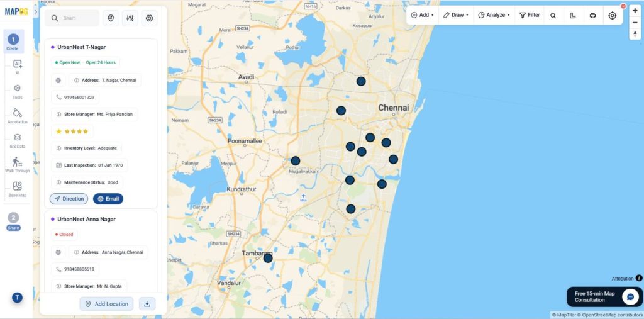Open the AI tool in sidebar
644x319 pixels.
[17, 67]
